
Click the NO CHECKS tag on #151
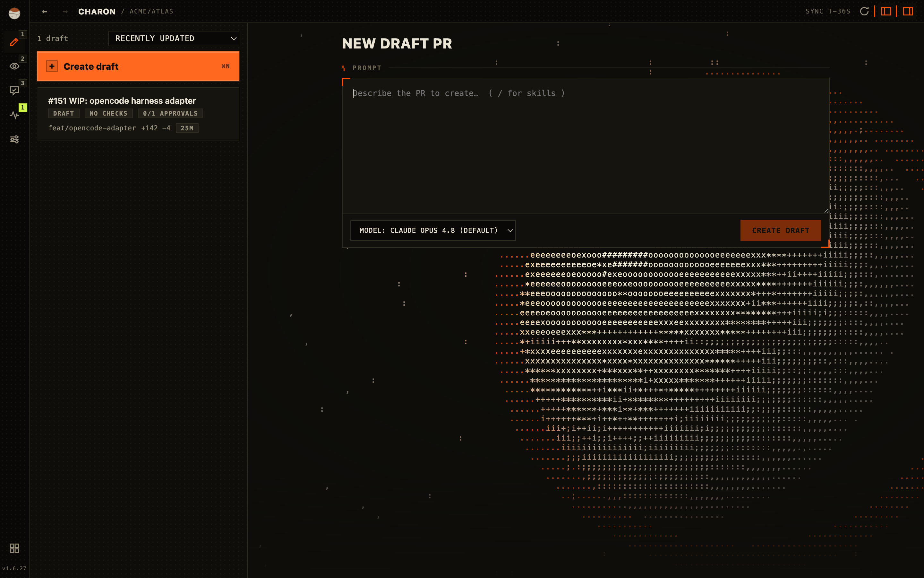(x=108, y=114)
